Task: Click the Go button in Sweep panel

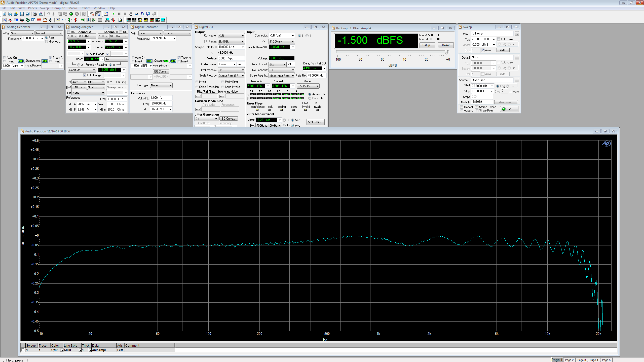Action: (509, 109)
